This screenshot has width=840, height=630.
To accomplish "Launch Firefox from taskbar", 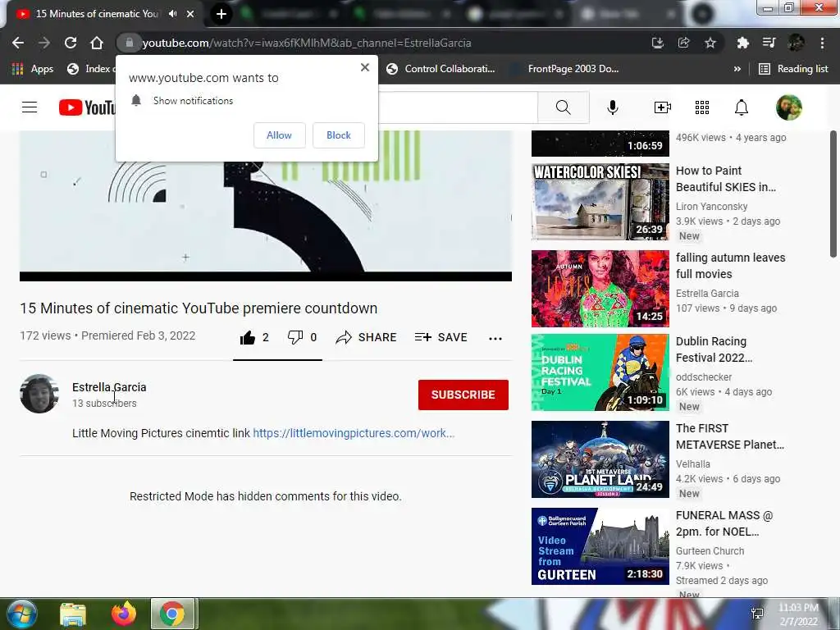I will [x=124, y=614].
